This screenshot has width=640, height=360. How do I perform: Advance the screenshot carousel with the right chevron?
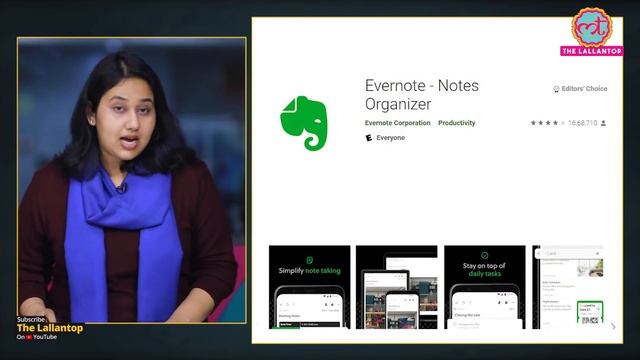(x=613, y=326)
